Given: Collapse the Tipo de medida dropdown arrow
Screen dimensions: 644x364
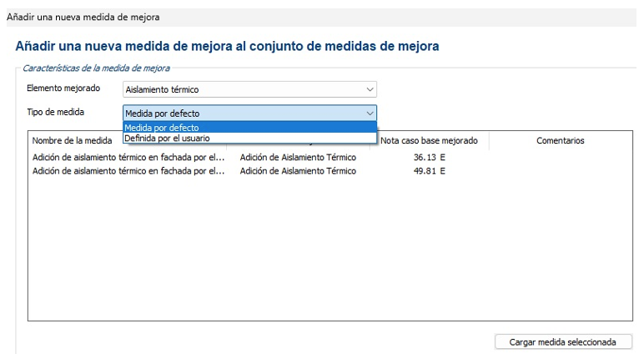Looking at the screenshot, I should pos(370,113).
